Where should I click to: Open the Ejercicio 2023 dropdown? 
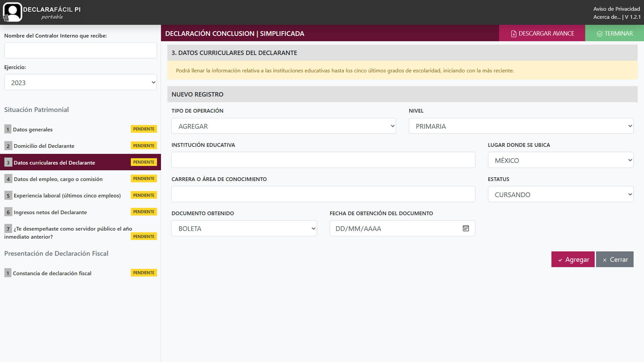coord(80,82)
